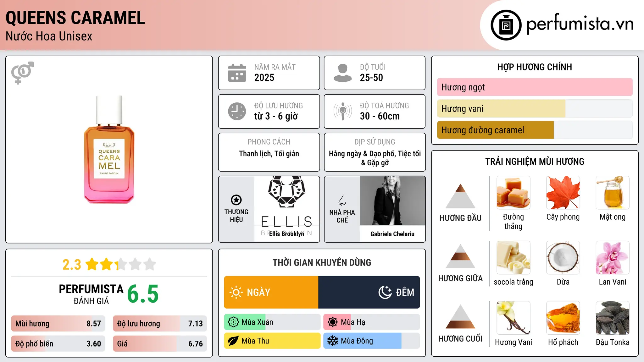
Task: Select the Cây phong maple leaf image
Action: tap(563, 193)
